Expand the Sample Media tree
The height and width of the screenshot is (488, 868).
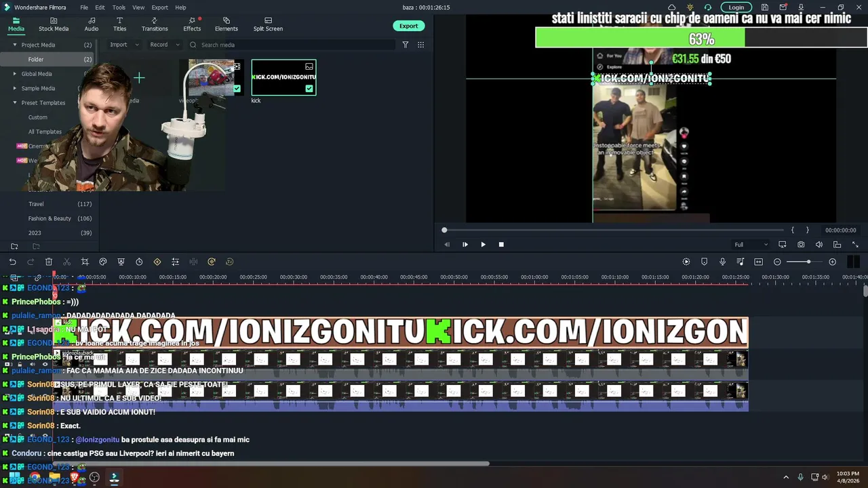15,88
